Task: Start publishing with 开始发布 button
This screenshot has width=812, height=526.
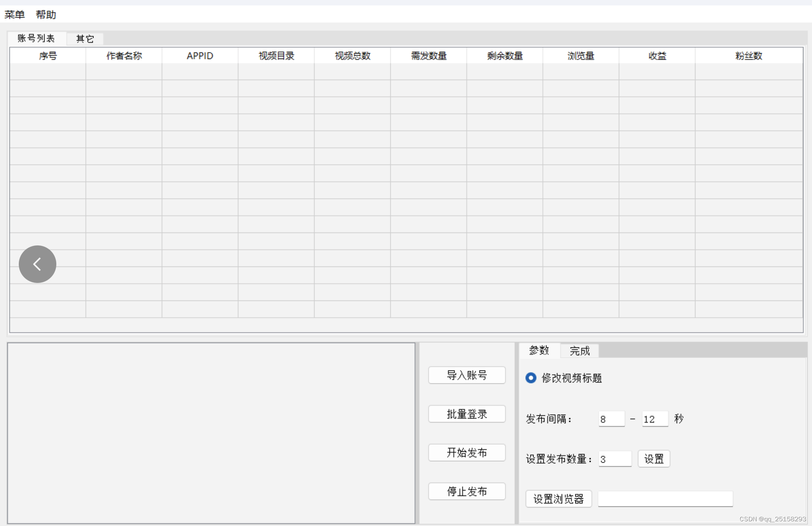Action: (467, 453)
